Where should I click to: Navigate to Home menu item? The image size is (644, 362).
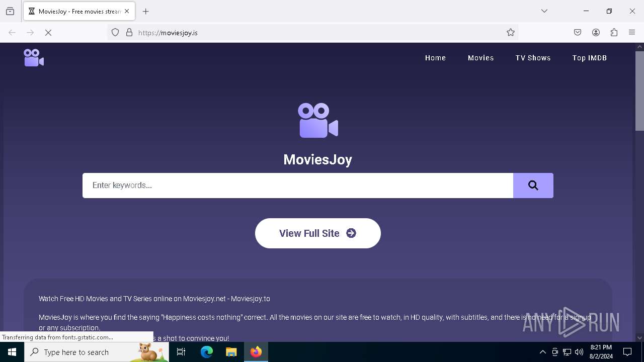pos(435,58)
